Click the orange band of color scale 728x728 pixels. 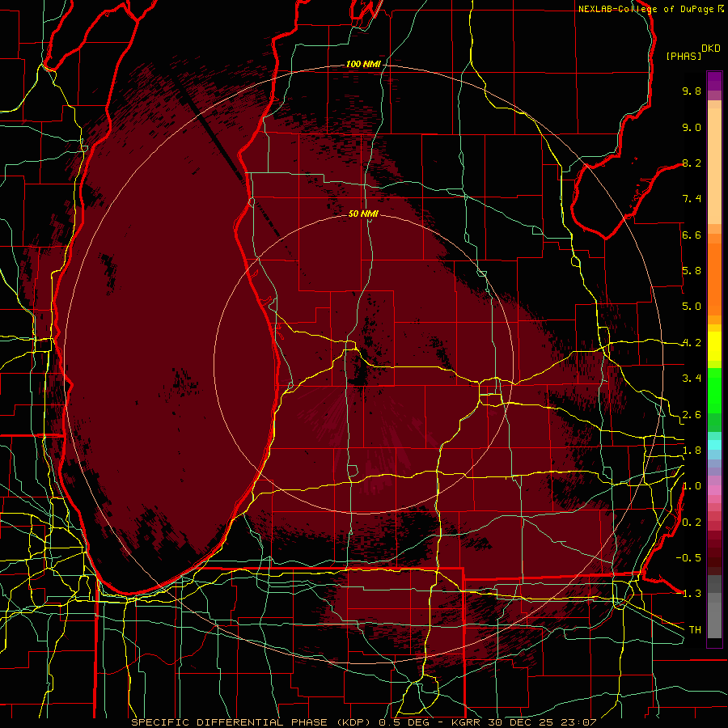(714, 279)
